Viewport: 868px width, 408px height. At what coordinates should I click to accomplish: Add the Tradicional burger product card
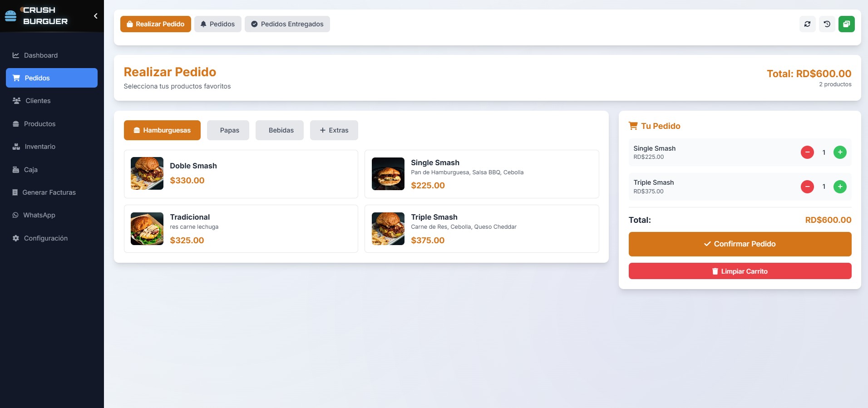point(241,229)
